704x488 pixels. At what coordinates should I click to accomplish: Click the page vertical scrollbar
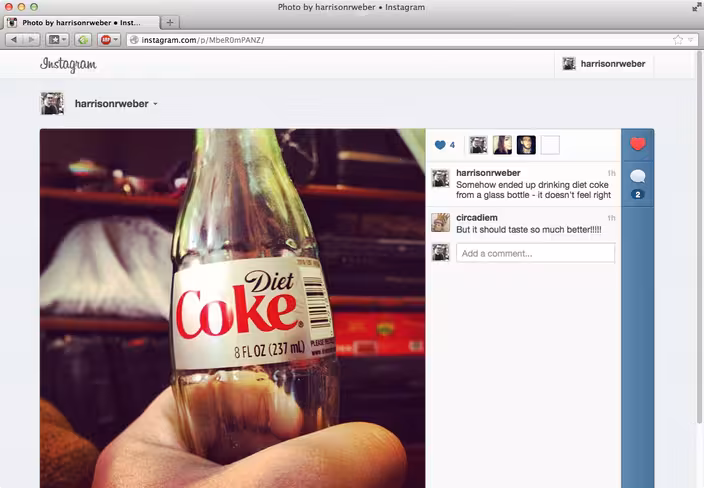(x=699, y=237)
